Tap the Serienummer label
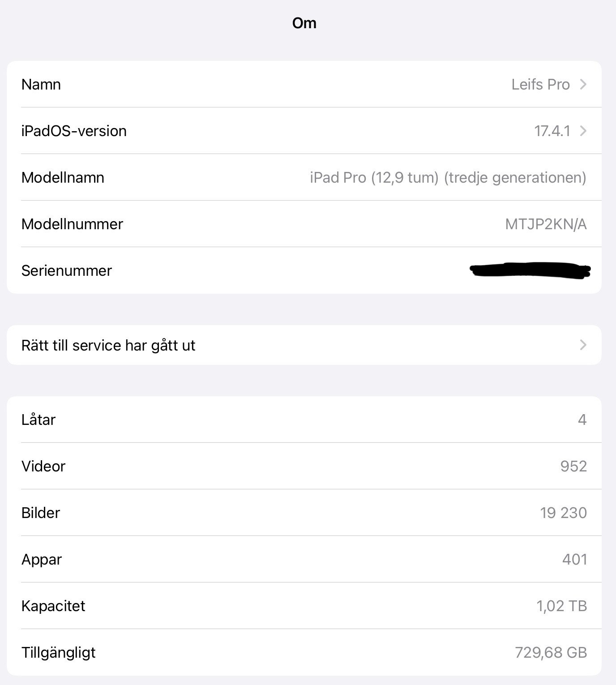 67,270
